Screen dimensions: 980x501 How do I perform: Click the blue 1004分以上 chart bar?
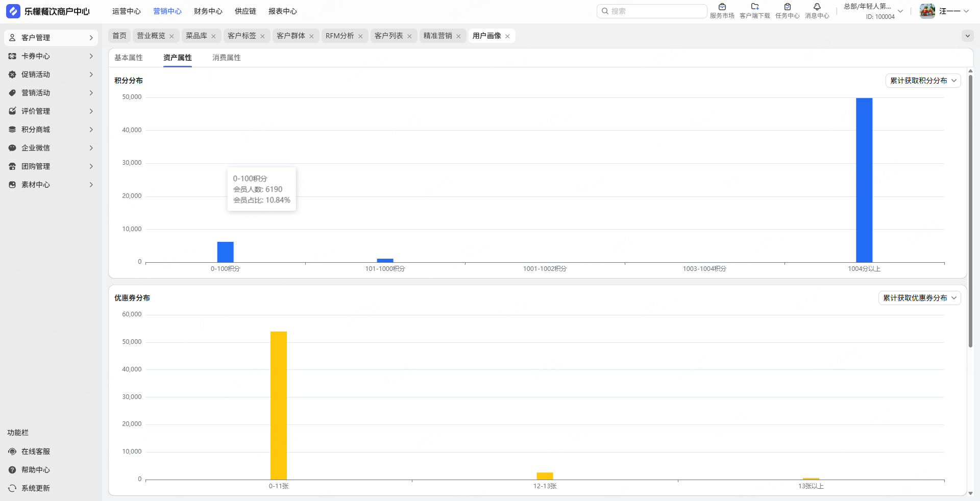(x=864, y=180)
